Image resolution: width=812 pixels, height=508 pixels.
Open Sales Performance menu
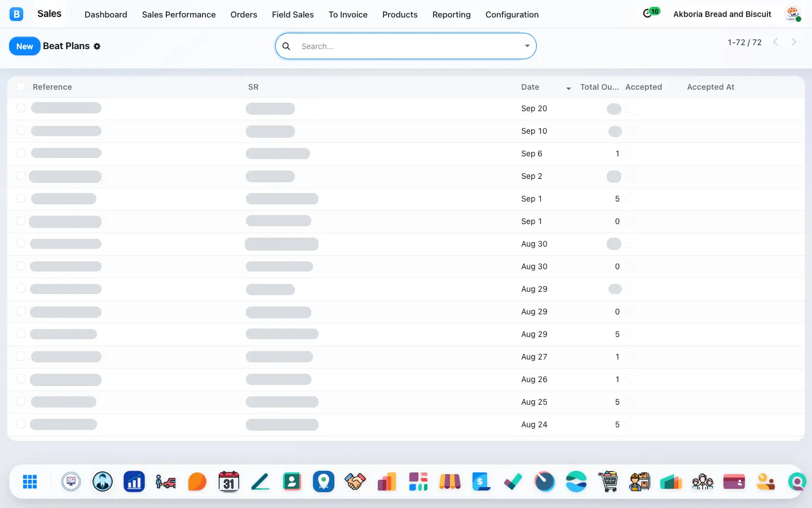click(179, 15)
